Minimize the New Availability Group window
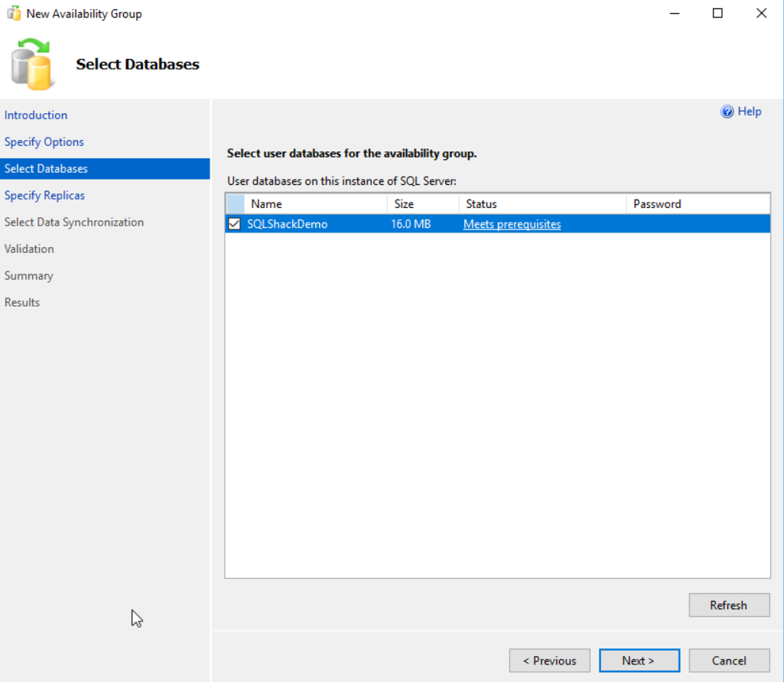This screenshot has height=682, width=784. pyautogui.click(x=675, y=14)
